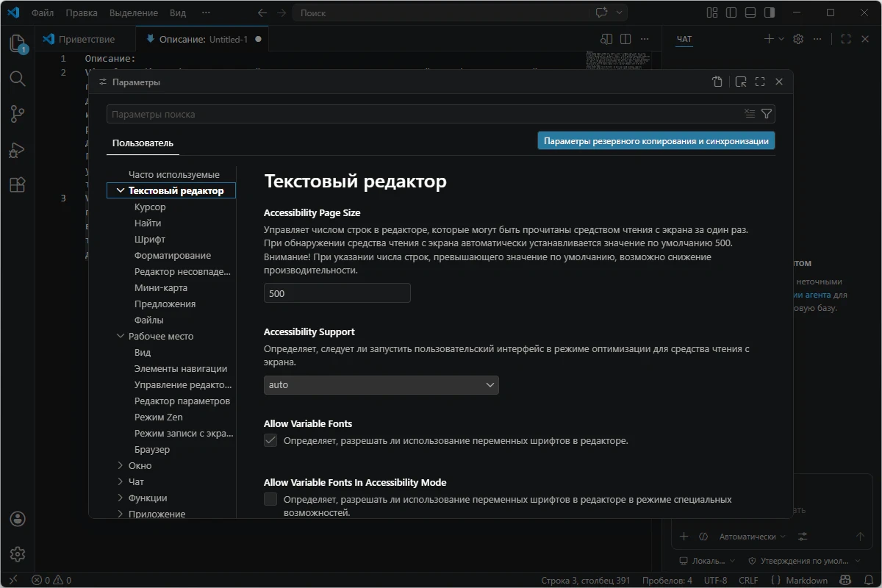
Task: Switch to the Приветствие tab
Action: click(87, 40)
